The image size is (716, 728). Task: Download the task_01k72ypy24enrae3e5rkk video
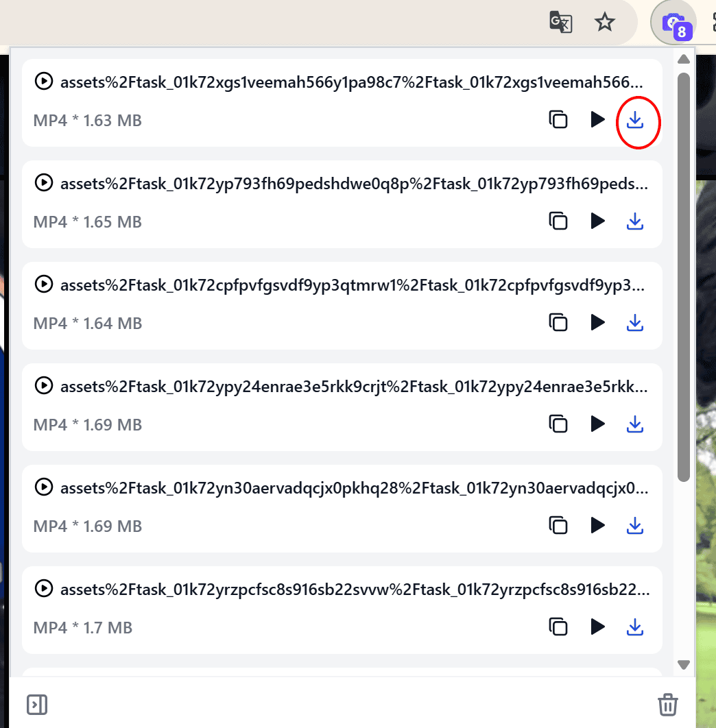coord(634,424)
